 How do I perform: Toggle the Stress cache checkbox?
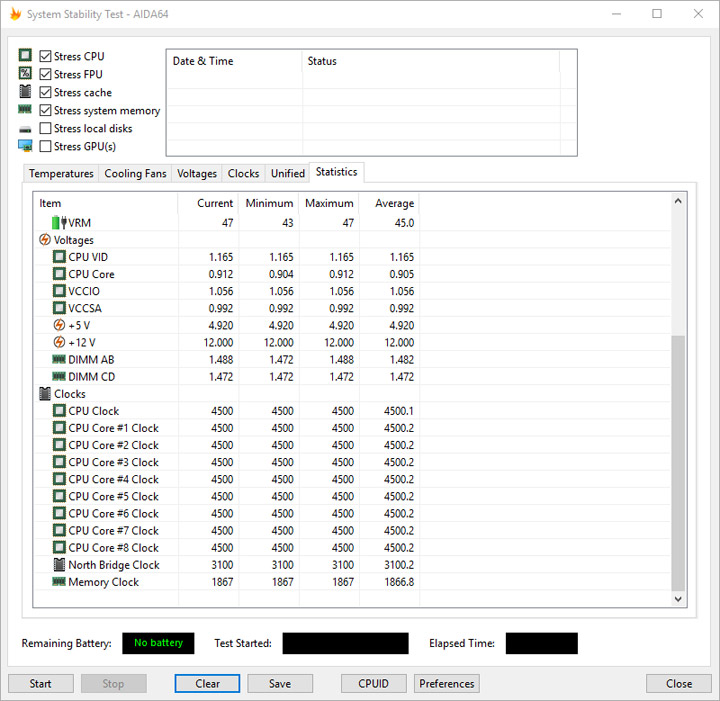pos(45,92)
